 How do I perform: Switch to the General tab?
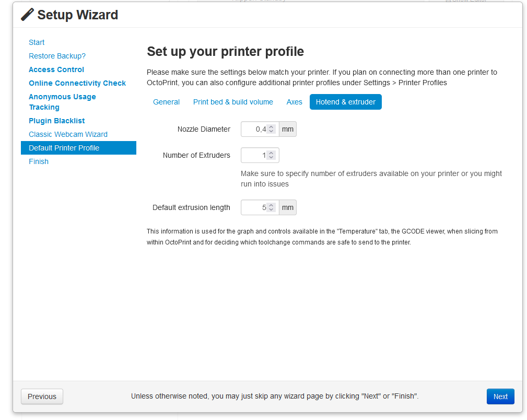pyautogui.click(x=166, y=102)
